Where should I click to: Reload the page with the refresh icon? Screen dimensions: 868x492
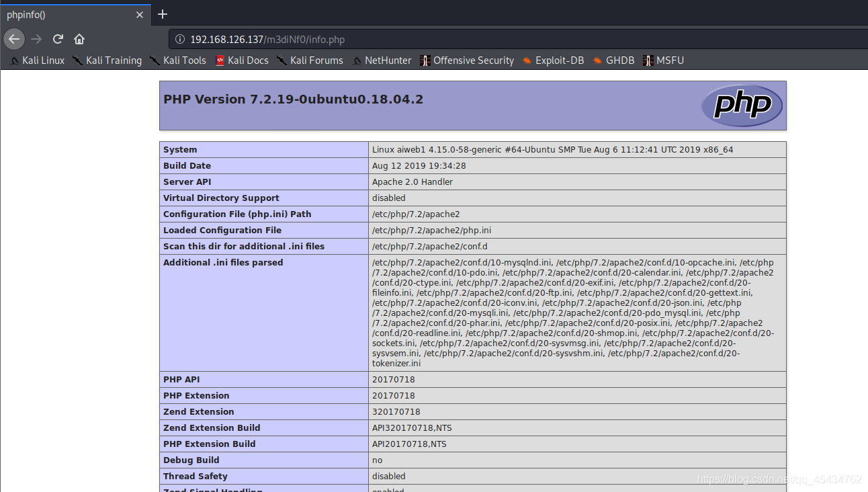click(58, 39)
